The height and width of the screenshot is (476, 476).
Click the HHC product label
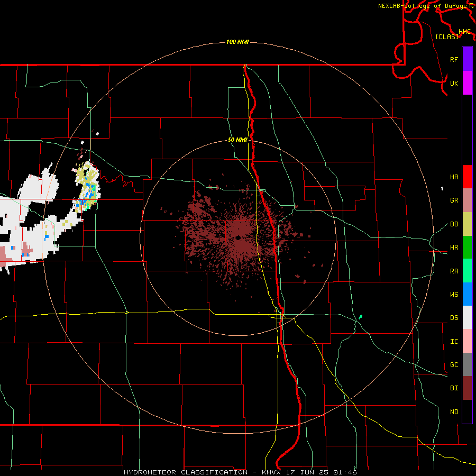point(465,32)
